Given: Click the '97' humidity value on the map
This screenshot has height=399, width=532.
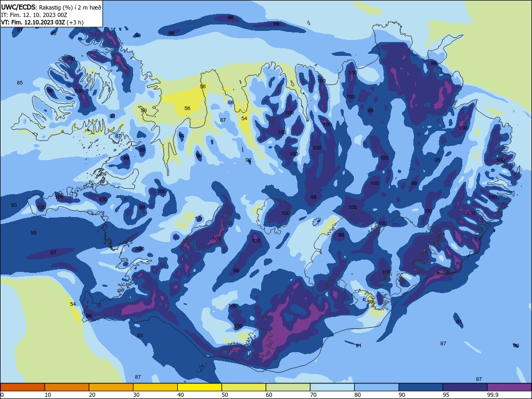Looking at the screenshot, I should [x=53, y=252].
